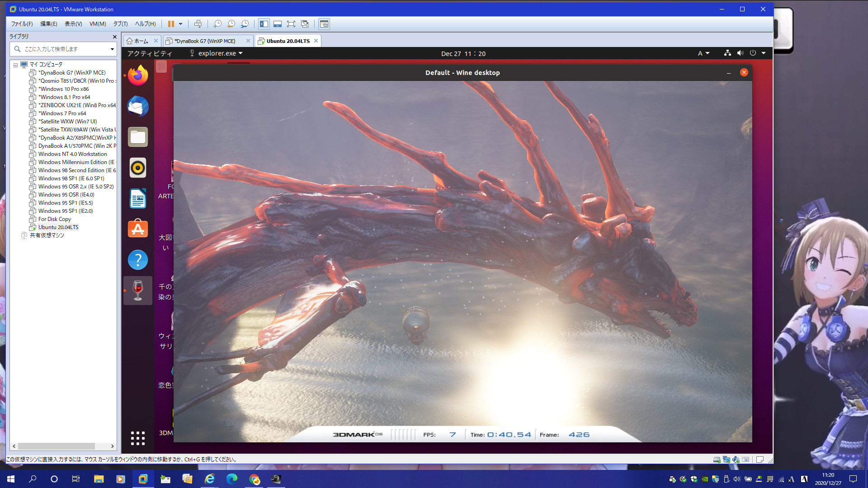Launch Firefox from the Ubuntu dock

click(x=138, y=75)
